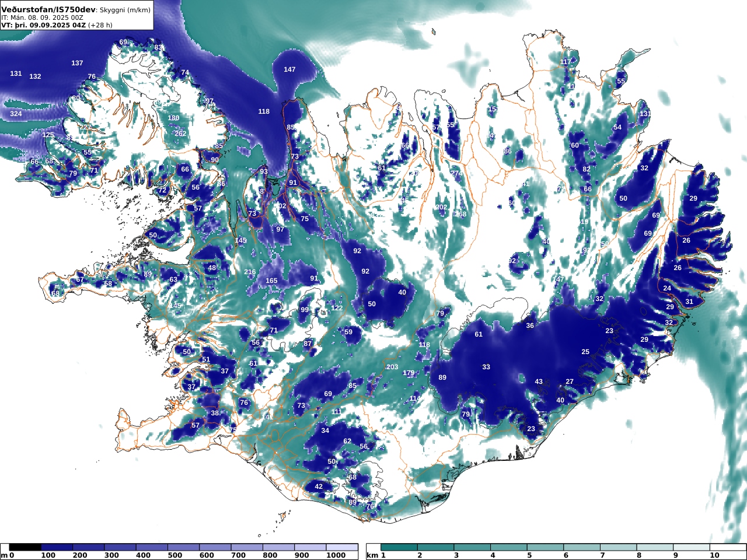The width and height of the screenshot is (747, 560).
Task: Click the 180 visibility value in Westfjords
Action: pos(173,118)
